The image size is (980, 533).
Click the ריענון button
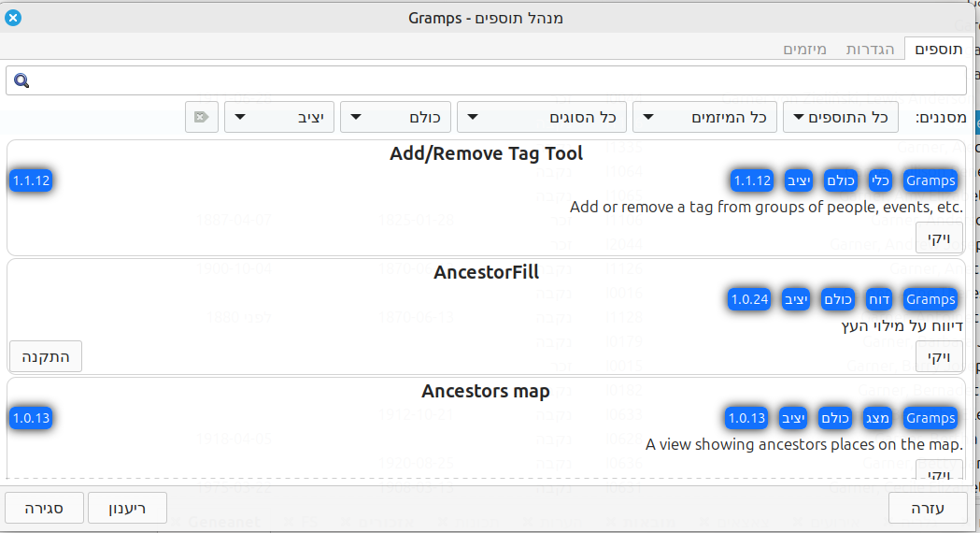coord(127,508)
